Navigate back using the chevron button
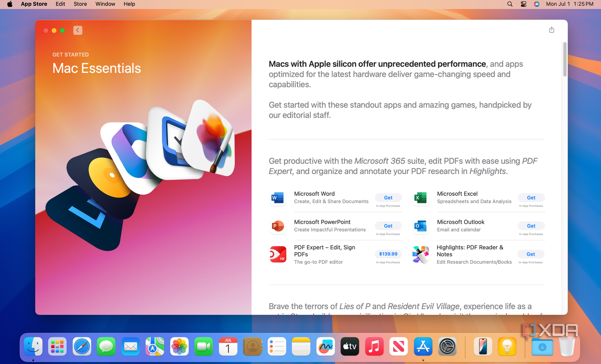 (x=78, y=30)
